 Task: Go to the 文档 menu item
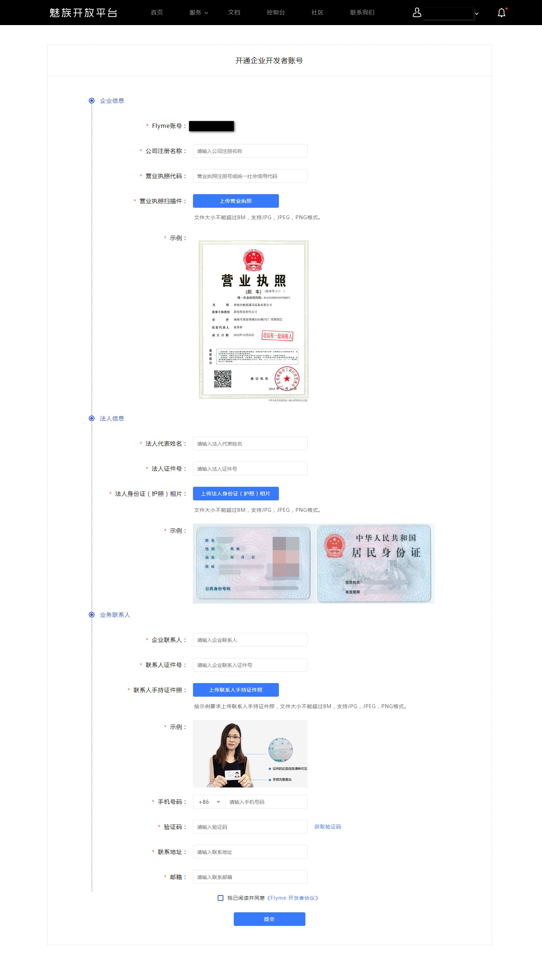(234, 13)
